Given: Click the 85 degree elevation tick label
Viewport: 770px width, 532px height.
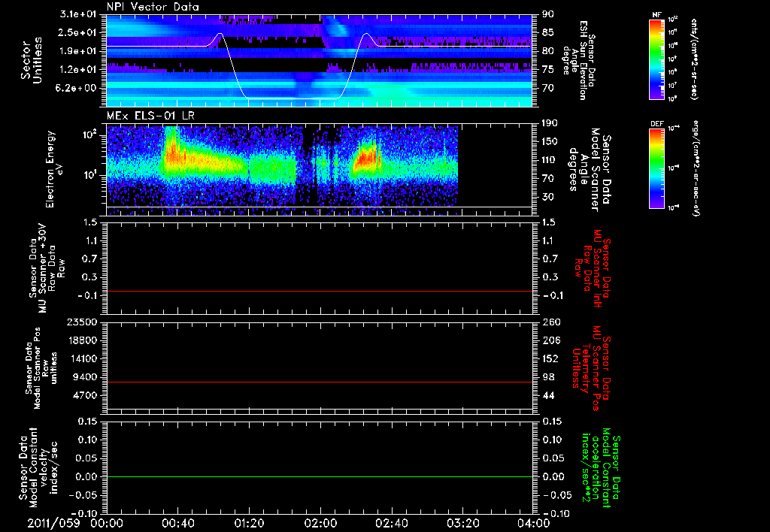Looking at the screenshot, I should (548, 32).
